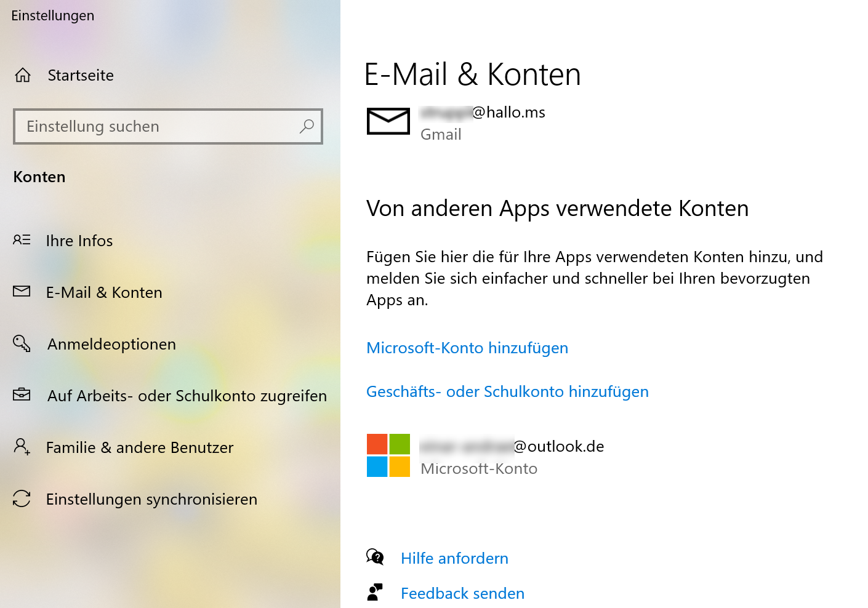
Task: Click Feedback senden link
Action: 462,593
